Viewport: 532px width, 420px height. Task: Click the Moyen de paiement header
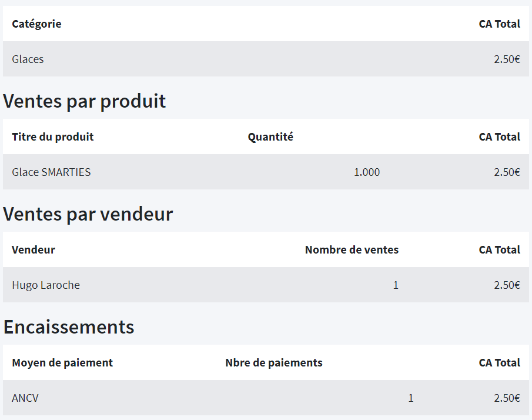click(62, 362)
